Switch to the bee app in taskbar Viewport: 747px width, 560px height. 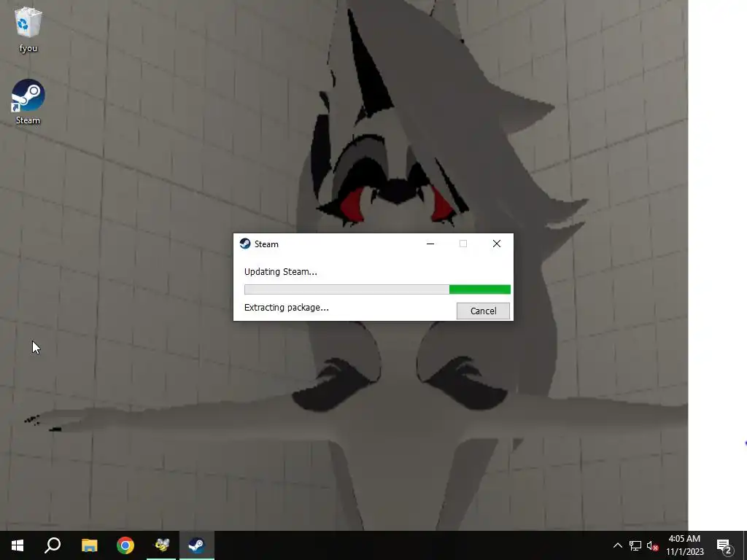[x=161, y=545]
